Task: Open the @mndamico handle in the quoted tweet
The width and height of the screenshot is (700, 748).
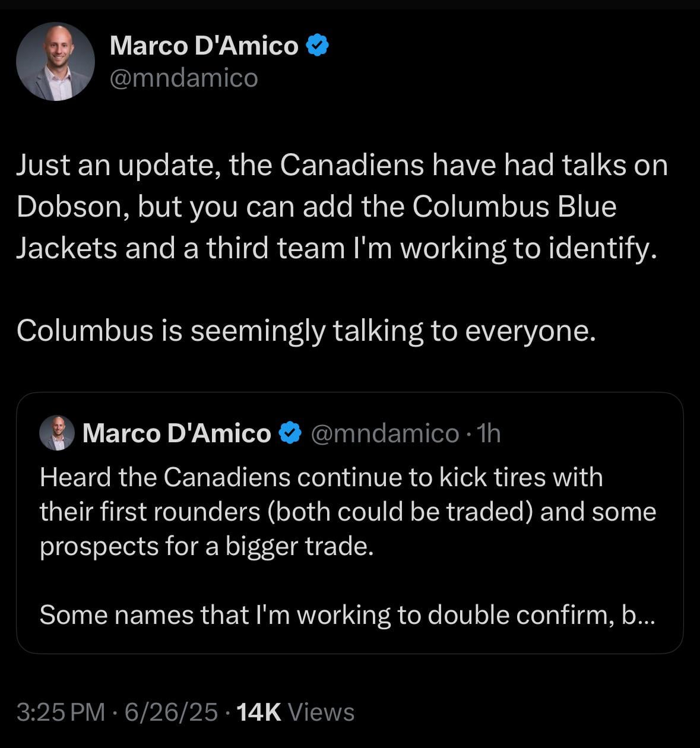Action: pos(384,433)
